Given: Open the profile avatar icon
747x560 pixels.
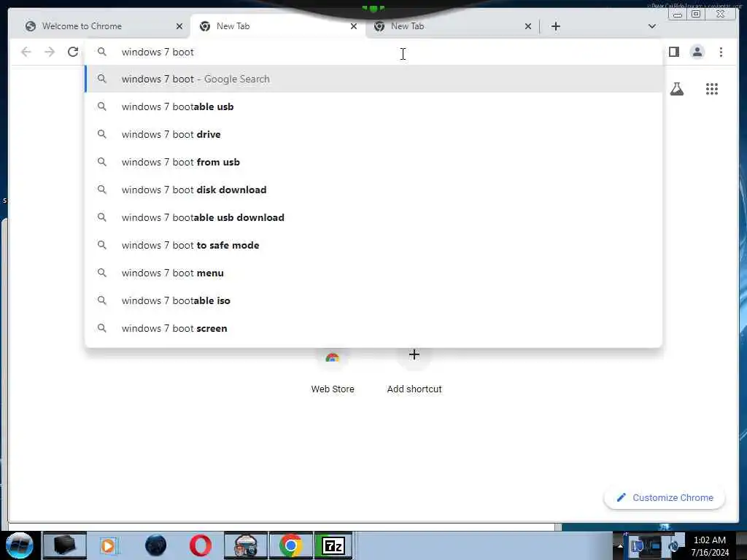Looking at the screenshot, I should 697,52.
